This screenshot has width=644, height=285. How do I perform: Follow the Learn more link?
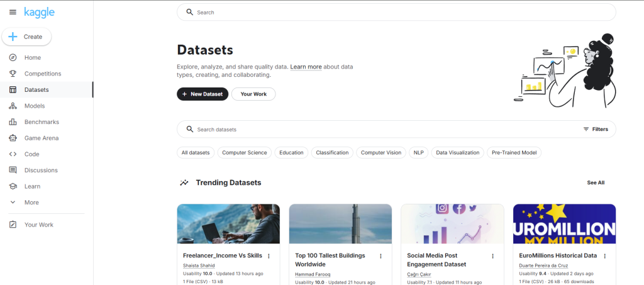[306, 67]
